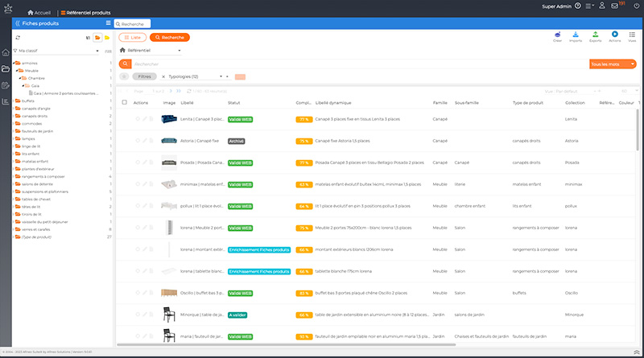Screen dimensions: 644x358
Task: Click the Vues list icon
Action: [633, 35]
